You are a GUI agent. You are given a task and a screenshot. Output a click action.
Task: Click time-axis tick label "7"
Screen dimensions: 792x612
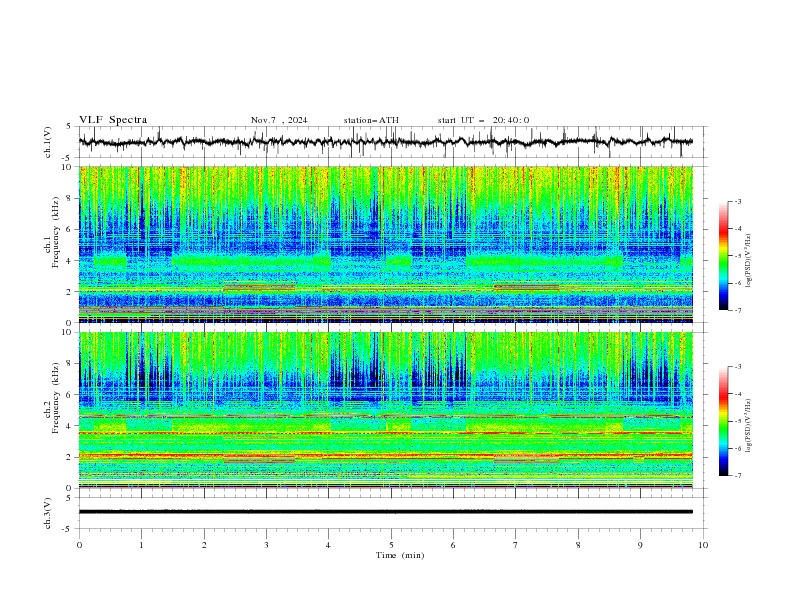(x=516, y=545)
